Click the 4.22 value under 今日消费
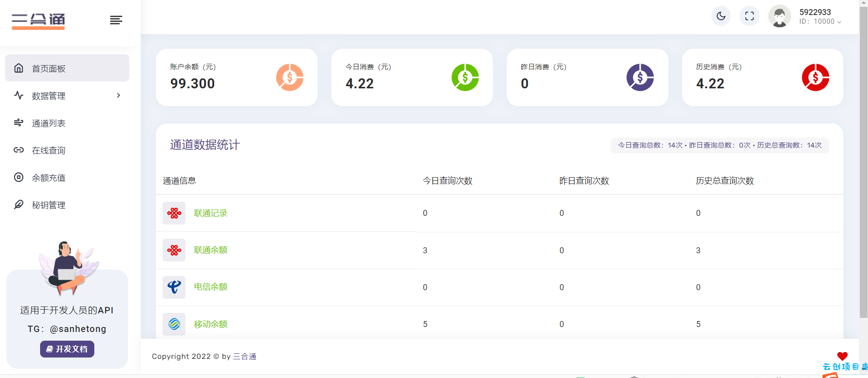Image resolution: width=868 pixels, height=378 pixels. click(x=360, y=83)
